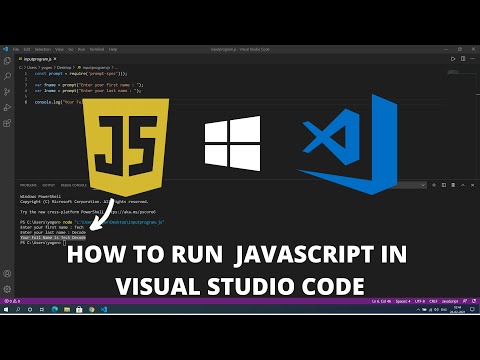Open the Cortana circle in taskbar
Screen dimensions: 480x360
[30, 309]
